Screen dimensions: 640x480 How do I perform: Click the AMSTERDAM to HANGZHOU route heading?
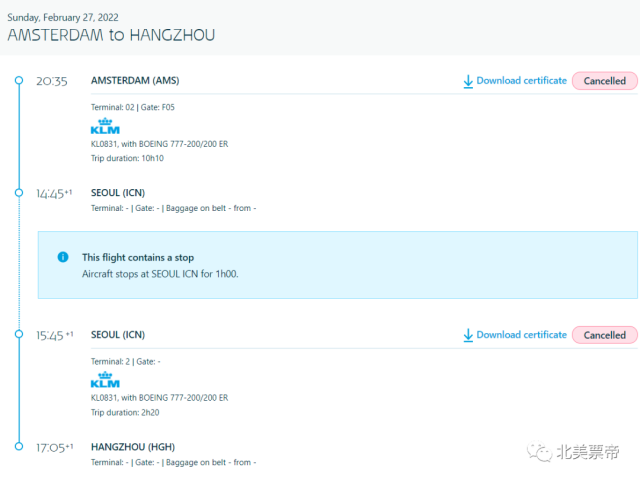pyautogui.click(x=111, y=35)
